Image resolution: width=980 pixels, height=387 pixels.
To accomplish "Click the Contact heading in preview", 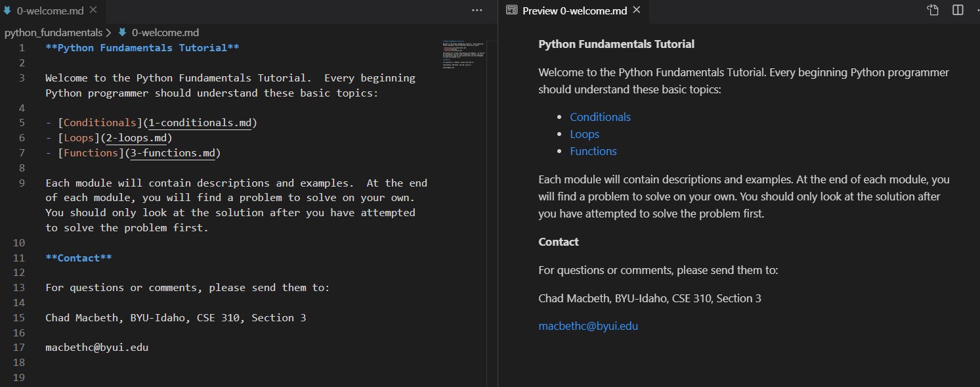I will pyautogui.click(x=559, y=242).
